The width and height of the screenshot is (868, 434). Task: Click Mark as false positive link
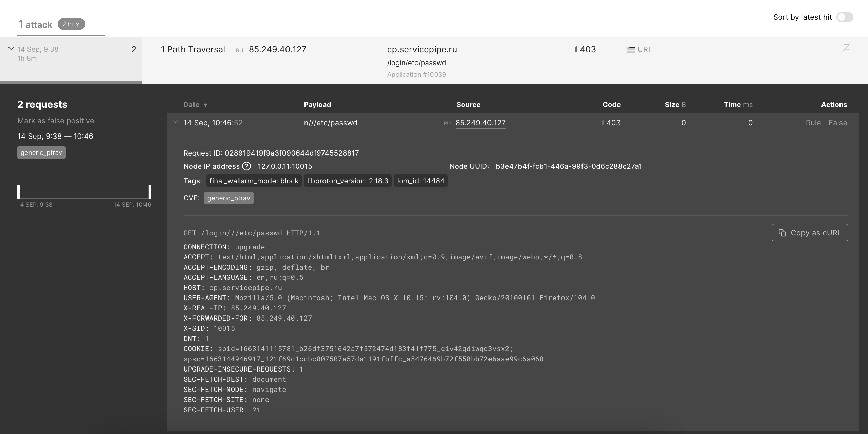[x=56, y=121]
